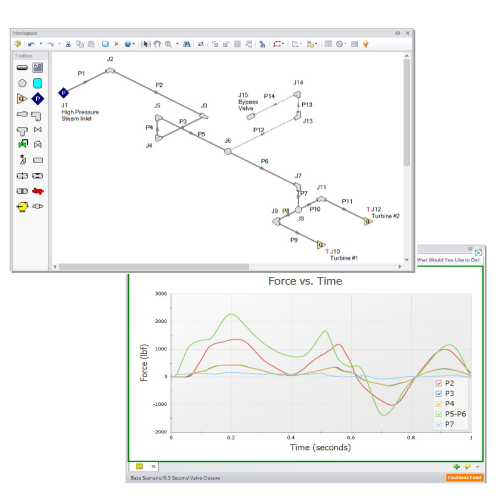Screen dimensions: 500x500
Task: Toggle the P5-P6 series checkbox in legend
Action: 439,414
